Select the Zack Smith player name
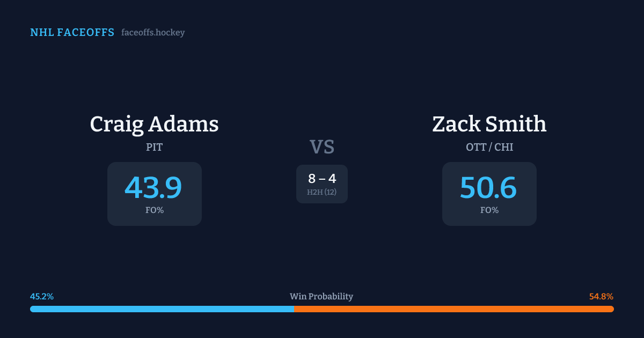 489,124
